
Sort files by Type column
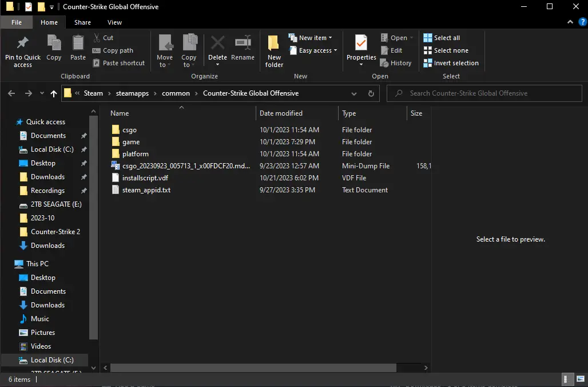349,113
